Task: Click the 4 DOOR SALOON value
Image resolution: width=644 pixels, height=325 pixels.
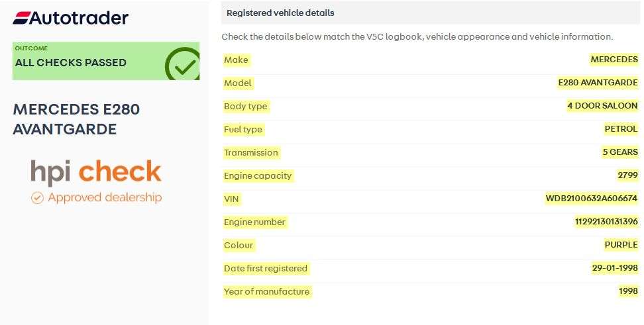Action: (602, 106)
